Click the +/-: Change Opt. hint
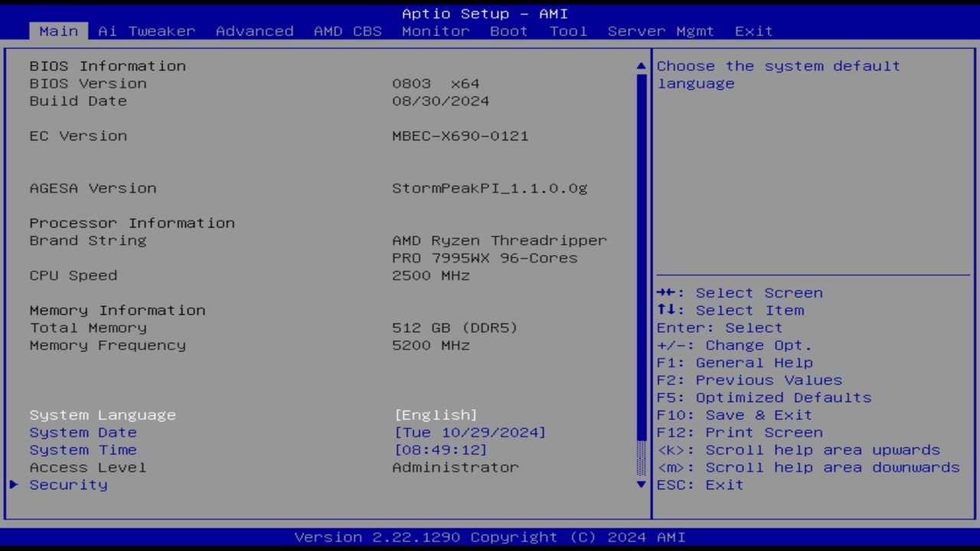The image size is (980, 551). click(735, 345)
